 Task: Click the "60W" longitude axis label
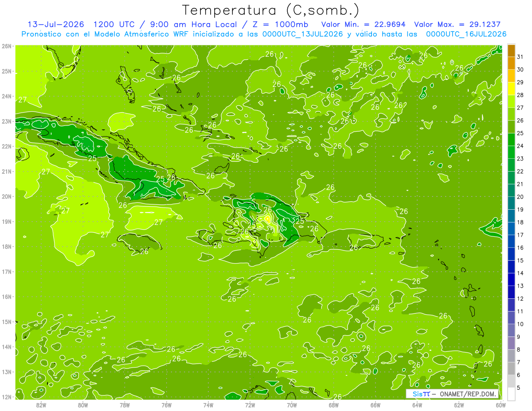coord(501,405)
